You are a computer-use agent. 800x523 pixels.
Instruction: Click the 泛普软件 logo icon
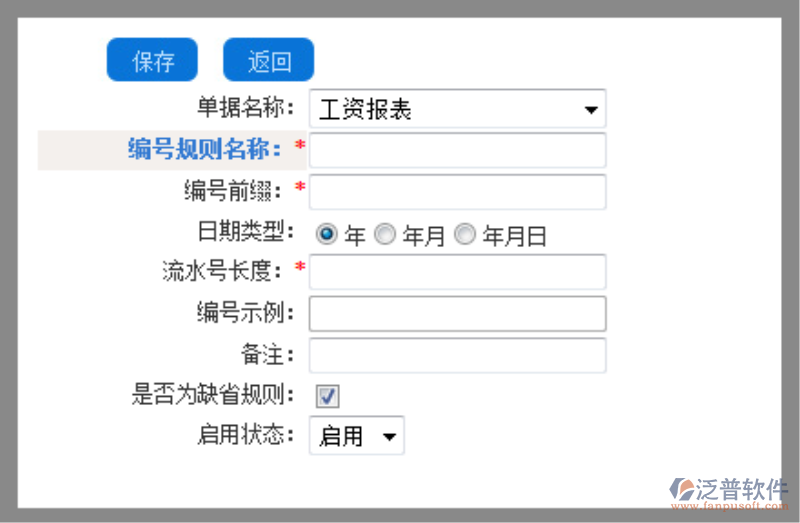pyautogui.click(x=682, y=489)
